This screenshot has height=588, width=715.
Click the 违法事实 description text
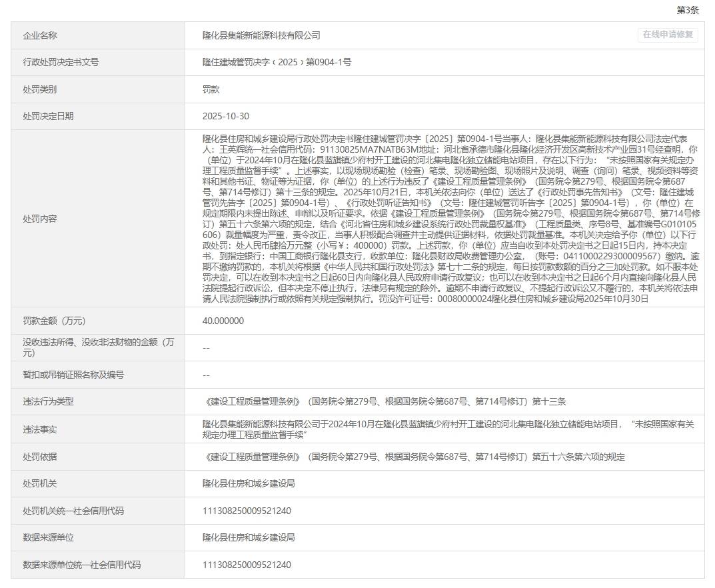pos(450,429)
